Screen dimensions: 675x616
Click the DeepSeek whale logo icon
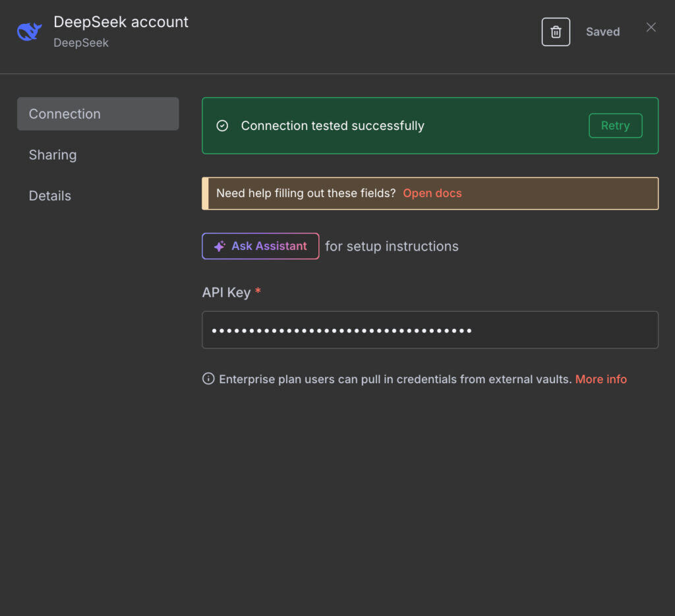30,31
